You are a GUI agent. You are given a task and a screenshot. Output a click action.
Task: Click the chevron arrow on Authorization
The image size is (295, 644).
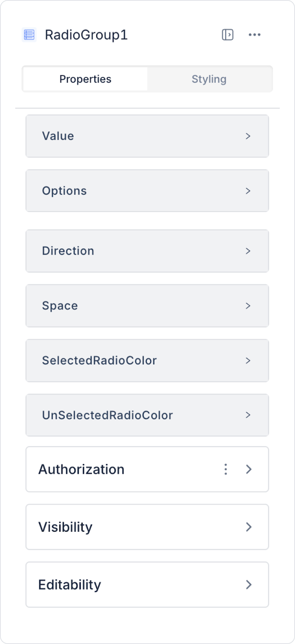click(249, 469)
